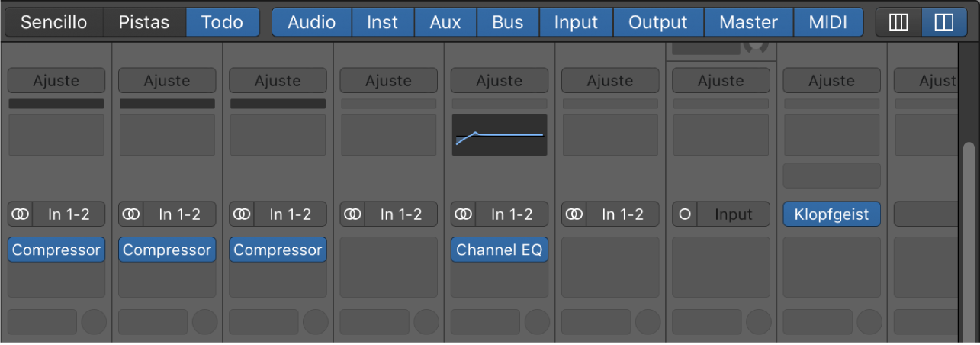Open In 1-2 input menu above Channel EQ
The image size is (980, 345).
pyautogui.click(x=512, y=214)
